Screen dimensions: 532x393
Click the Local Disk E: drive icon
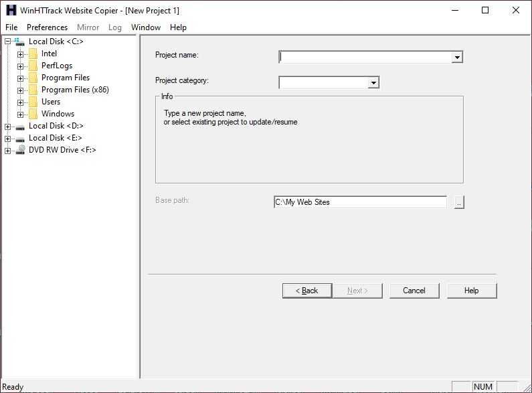20,139
